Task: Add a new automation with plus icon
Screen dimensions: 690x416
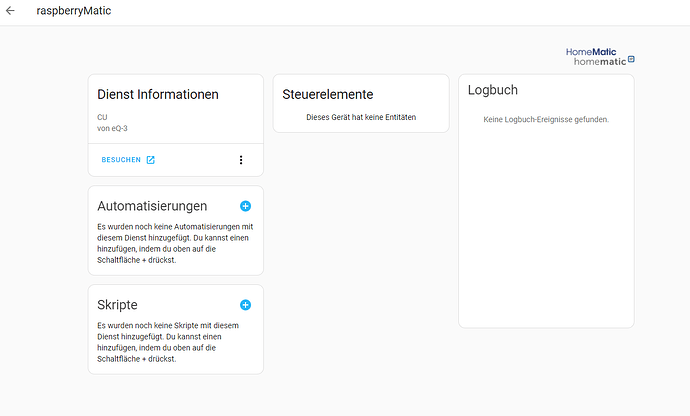Action: [246, 206]
